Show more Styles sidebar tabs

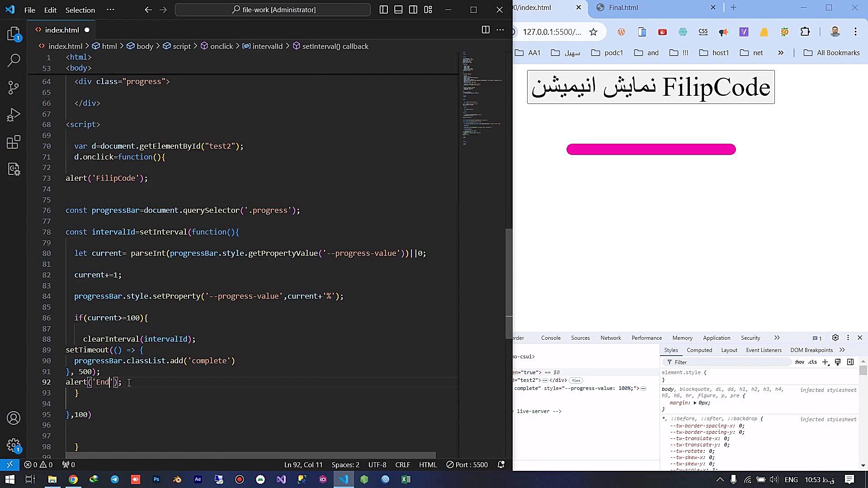pos(842,350)
